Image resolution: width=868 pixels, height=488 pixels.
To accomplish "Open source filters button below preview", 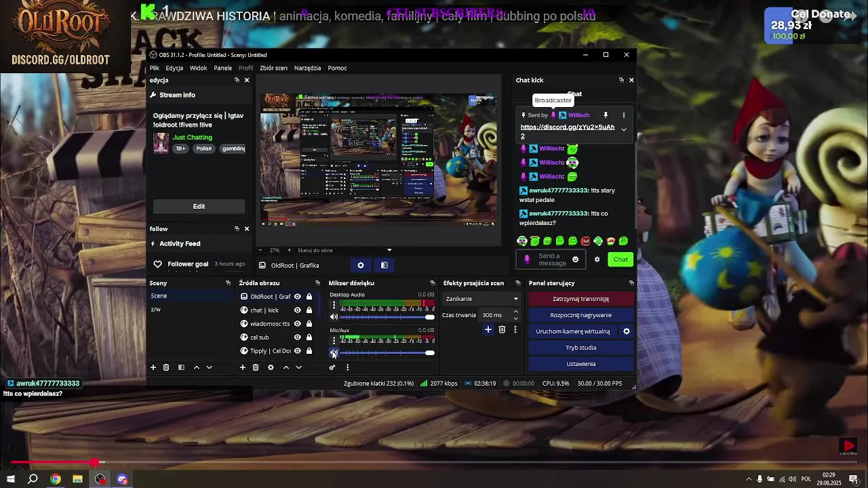I will (384, 265).
